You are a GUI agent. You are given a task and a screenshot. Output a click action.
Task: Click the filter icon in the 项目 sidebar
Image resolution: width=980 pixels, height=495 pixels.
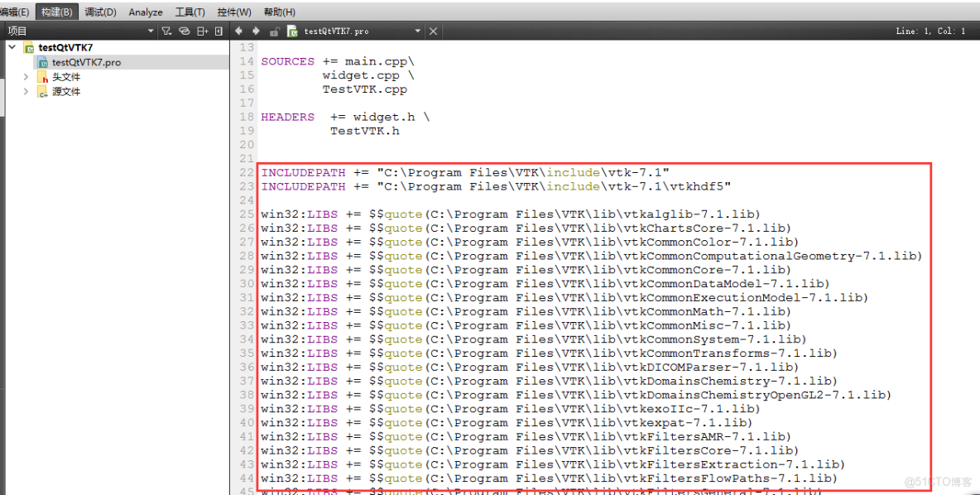click(166, 31)
